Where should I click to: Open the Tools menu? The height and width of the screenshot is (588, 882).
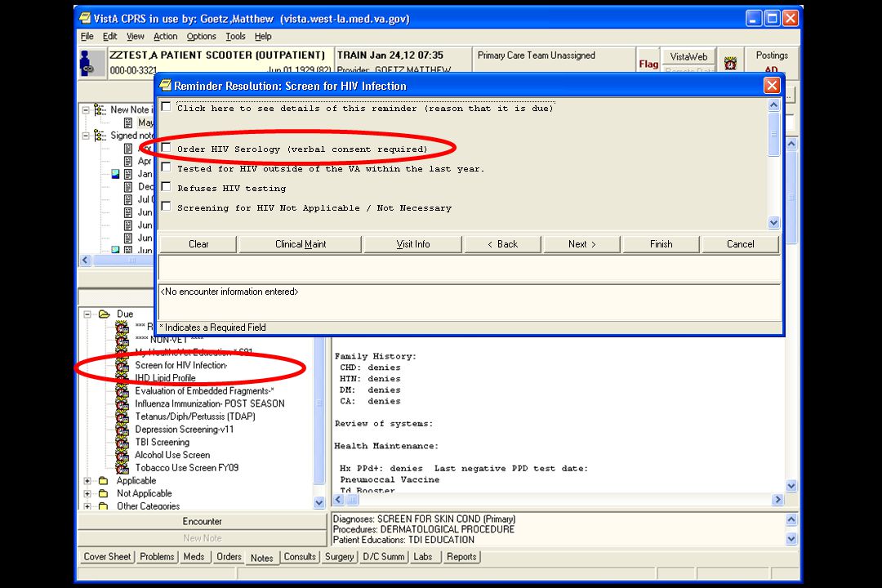coord(235,37)
